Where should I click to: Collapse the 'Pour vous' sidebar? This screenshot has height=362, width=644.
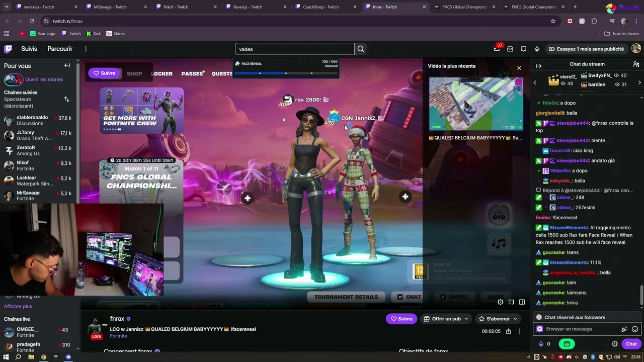point(67,65)
